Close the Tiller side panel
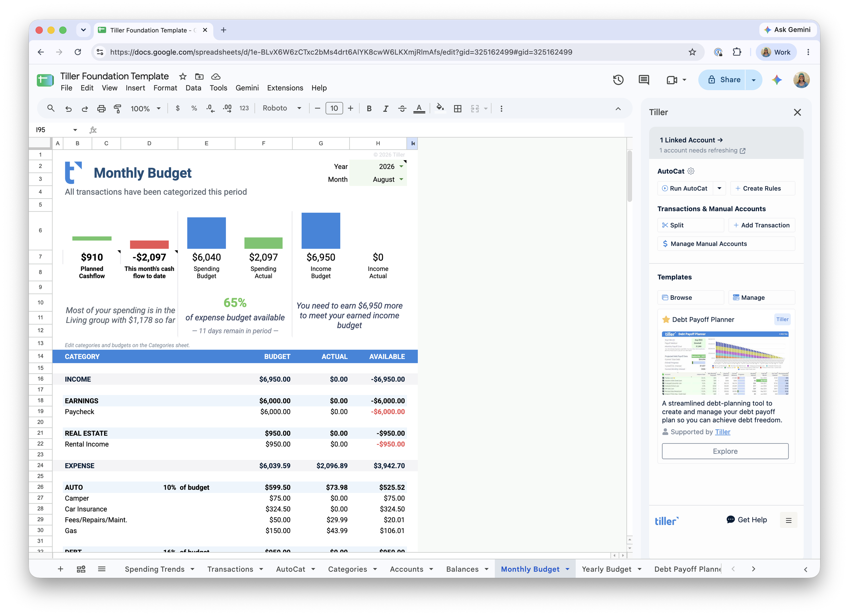 797,112
